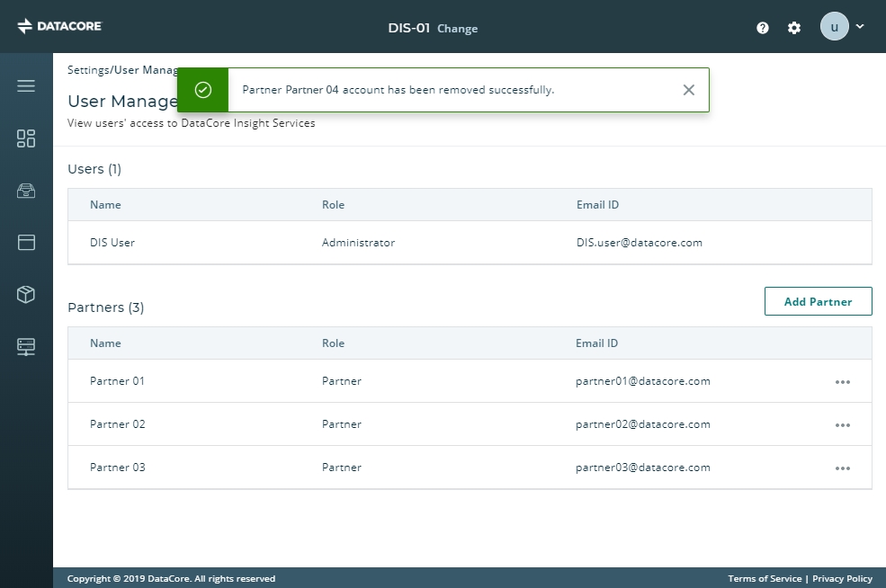Image resolution: width=886 pixels, height=588 pixels.
Task: Open the storage drawer icon in sidebar
Action: coord(26,191)
